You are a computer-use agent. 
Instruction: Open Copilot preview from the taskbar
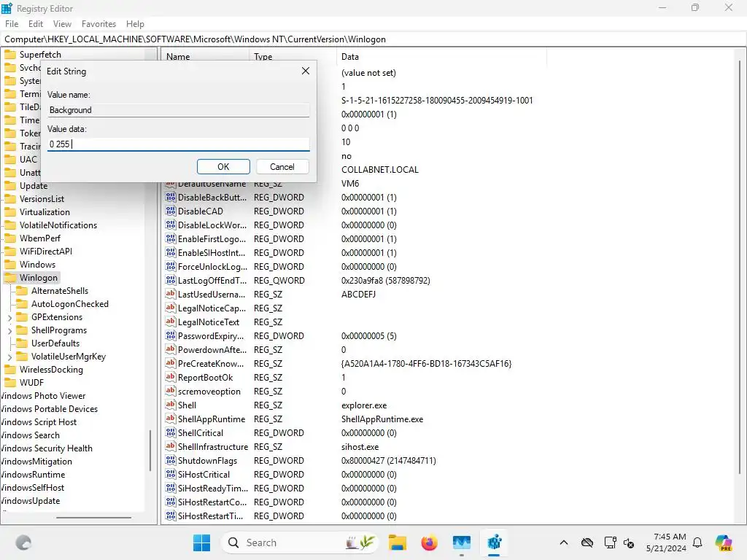tap(724, 542)
